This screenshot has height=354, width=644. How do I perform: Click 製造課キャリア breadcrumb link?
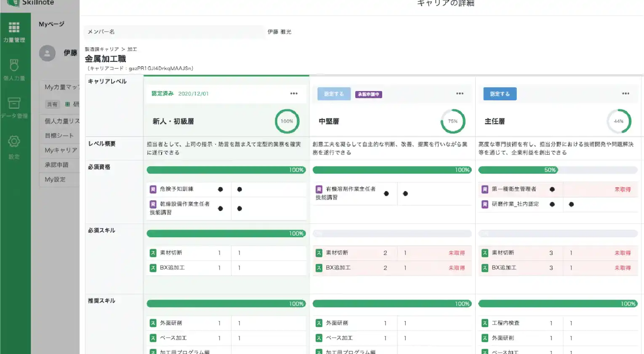pos(102,49)
